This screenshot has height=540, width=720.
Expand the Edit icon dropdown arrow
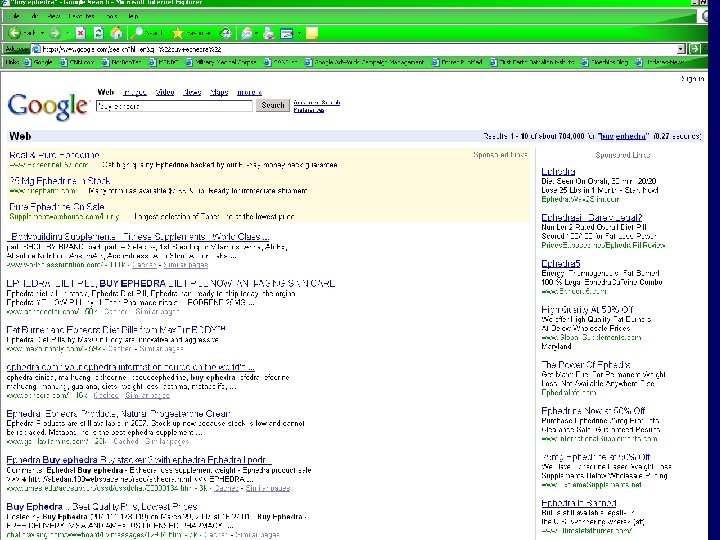coord(299,33)
